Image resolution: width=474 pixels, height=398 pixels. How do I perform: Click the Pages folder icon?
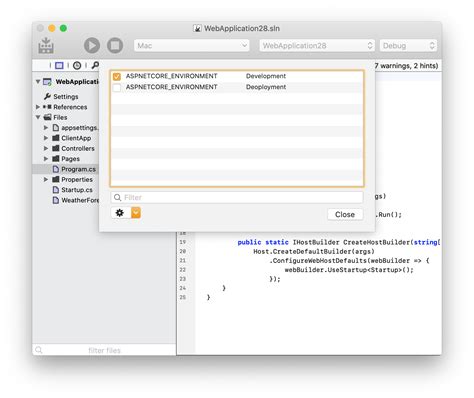(x=56, y=158)
